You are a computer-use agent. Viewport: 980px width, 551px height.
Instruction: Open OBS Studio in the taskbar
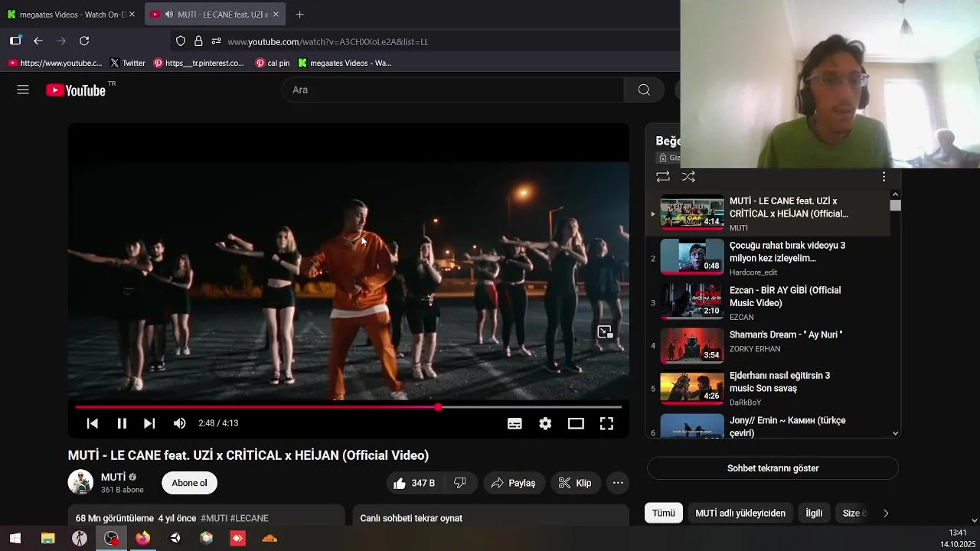click(112, 539)
